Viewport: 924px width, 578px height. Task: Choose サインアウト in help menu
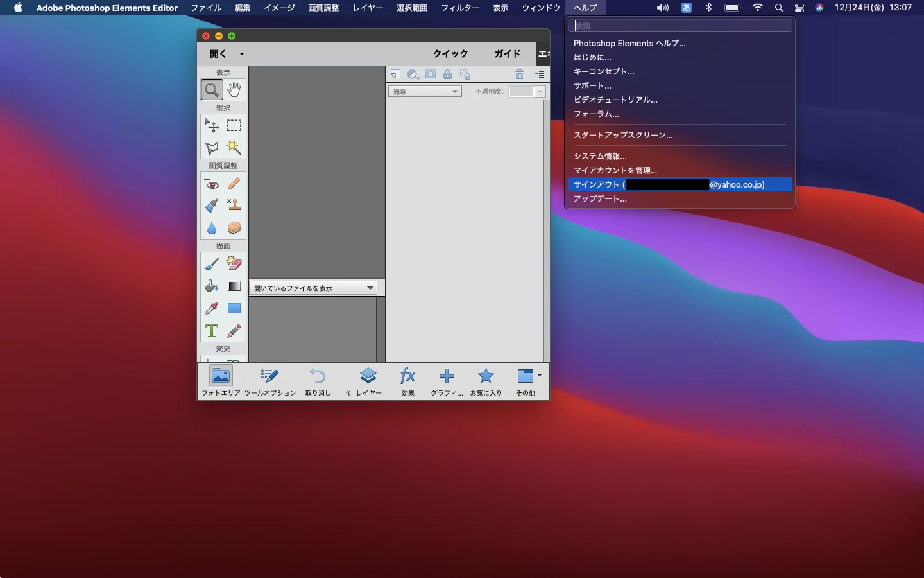click(680, 184)
